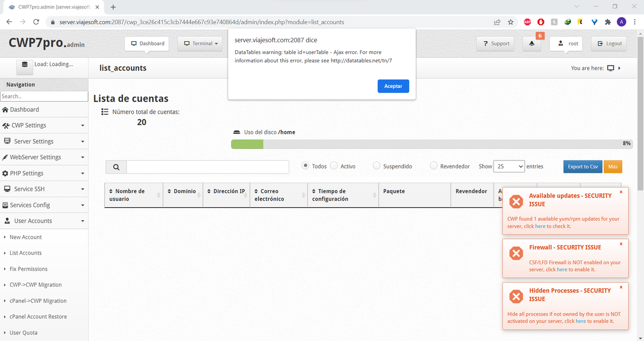Expand Service SSH menu
644x341 pixels.
(44, 189)
